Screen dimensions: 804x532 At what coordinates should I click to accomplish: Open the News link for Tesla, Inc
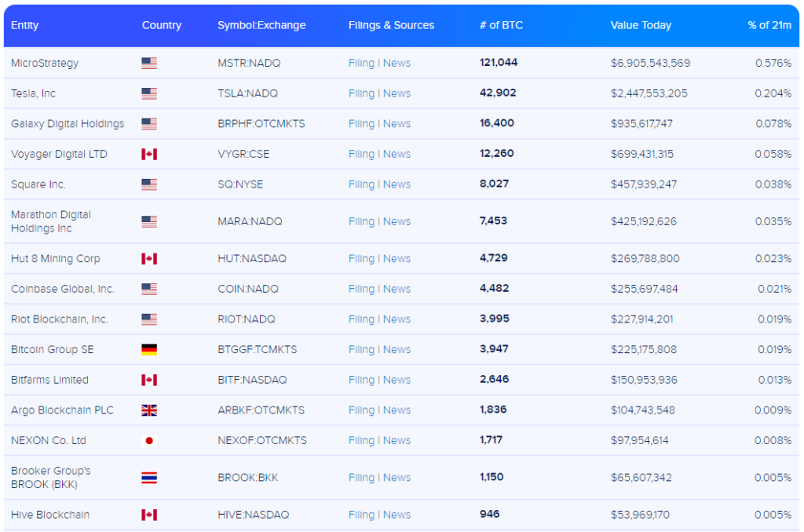397,93
